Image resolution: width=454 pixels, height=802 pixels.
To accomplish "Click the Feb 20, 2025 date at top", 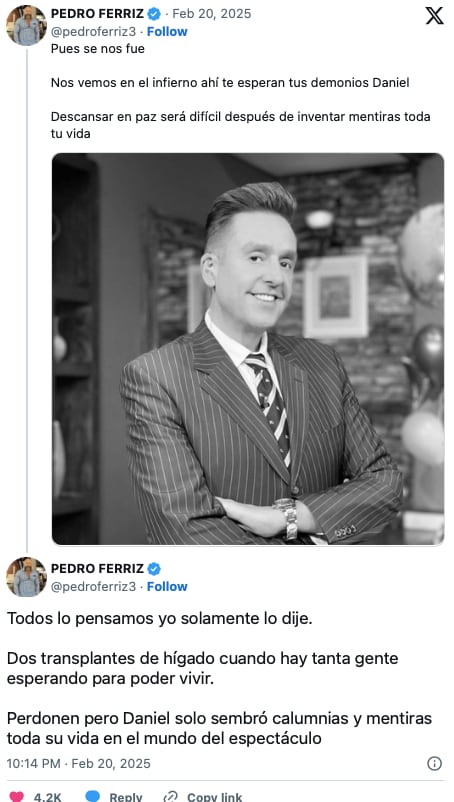I will click(x=212, y=14).
